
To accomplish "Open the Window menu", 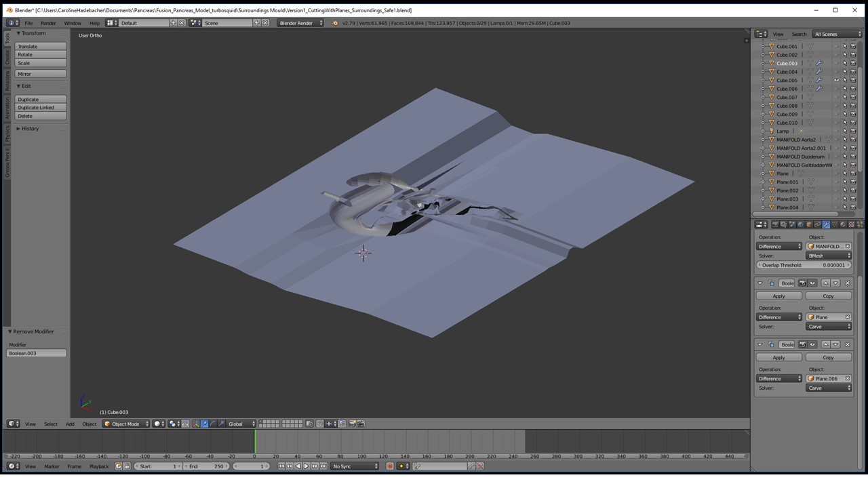I will (73, 22).
